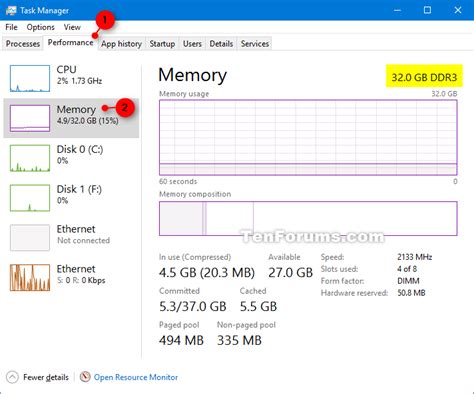Open Resource Monitor link

(136, 377)
